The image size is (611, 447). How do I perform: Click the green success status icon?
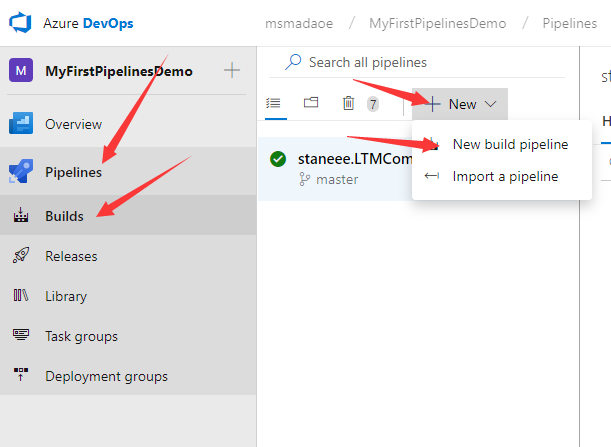[278, 159]
